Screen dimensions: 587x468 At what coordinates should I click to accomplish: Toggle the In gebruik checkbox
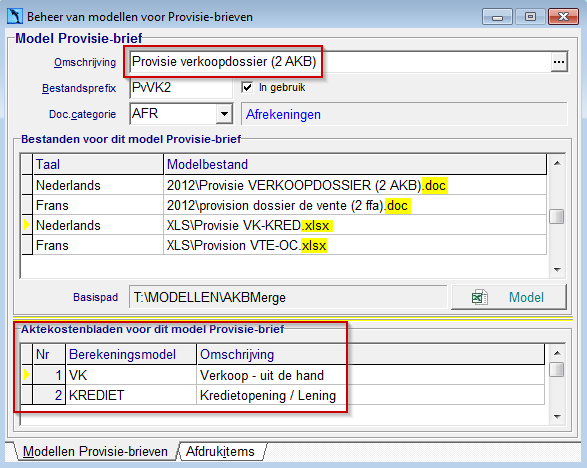click(247, 87)
